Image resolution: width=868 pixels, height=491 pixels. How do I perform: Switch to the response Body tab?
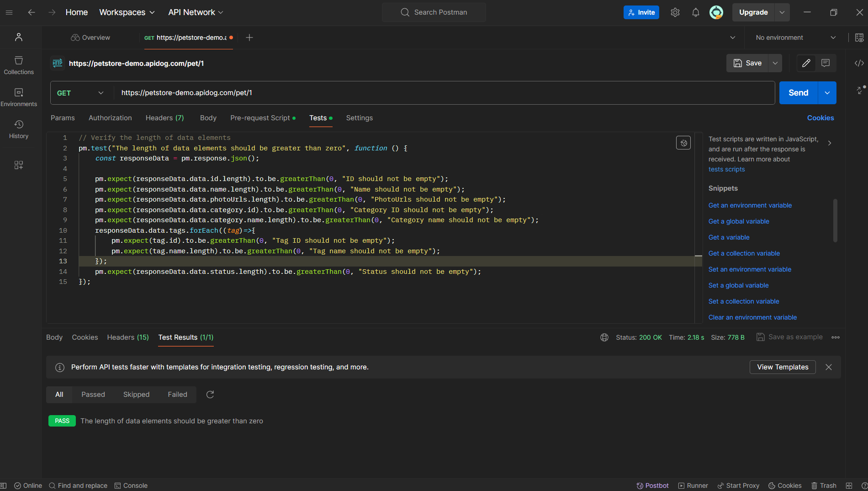point(54,337)
